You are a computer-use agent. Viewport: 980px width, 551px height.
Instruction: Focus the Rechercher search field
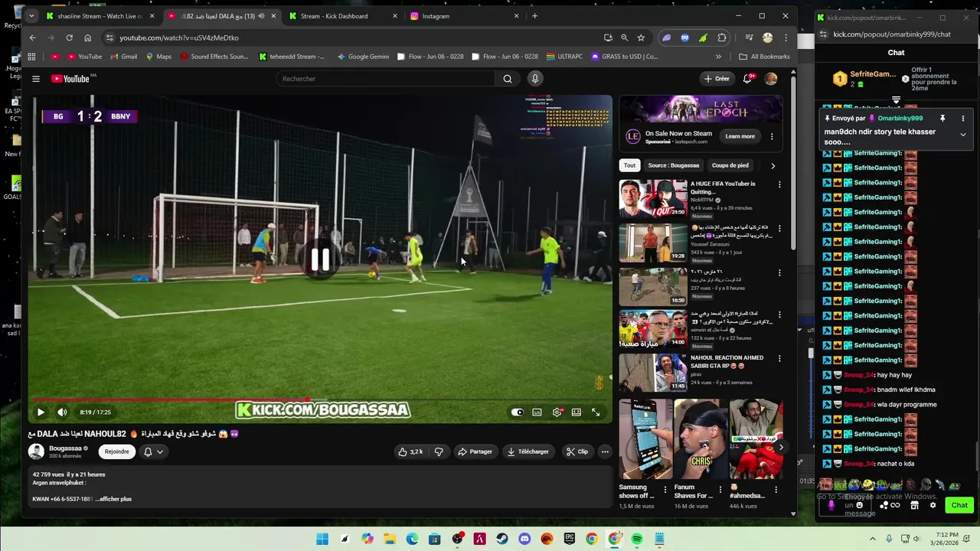pyautogui.click(x=386, y=79)
